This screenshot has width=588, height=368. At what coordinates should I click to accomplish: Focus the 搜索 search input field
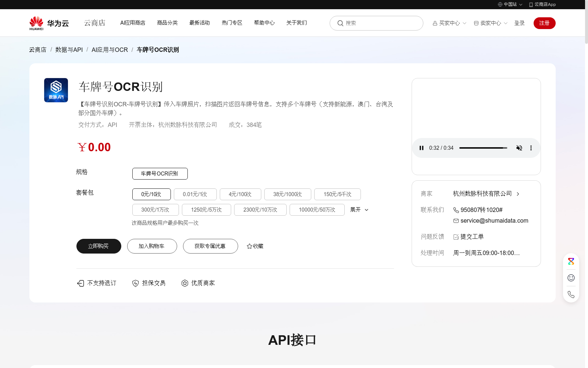tap(376, 23)
